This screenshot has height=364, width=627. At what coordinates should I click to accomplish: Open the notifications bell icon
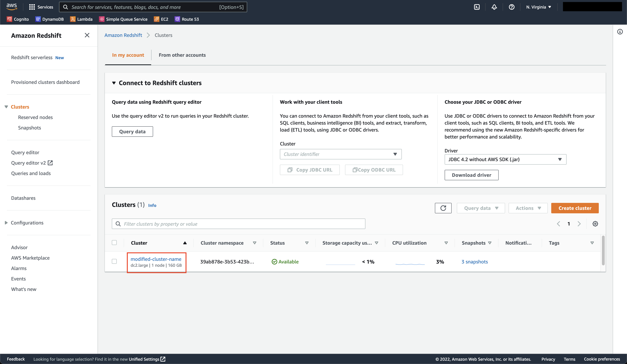point(494,7)
